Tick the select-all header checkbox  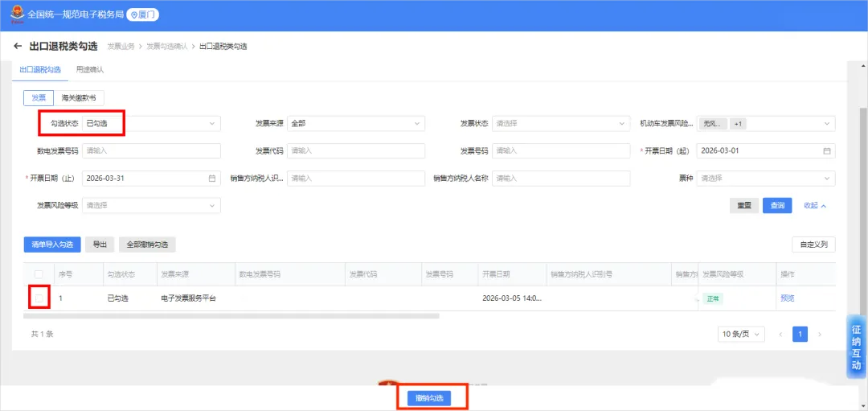pyautogui.click(x=39, y=274)
